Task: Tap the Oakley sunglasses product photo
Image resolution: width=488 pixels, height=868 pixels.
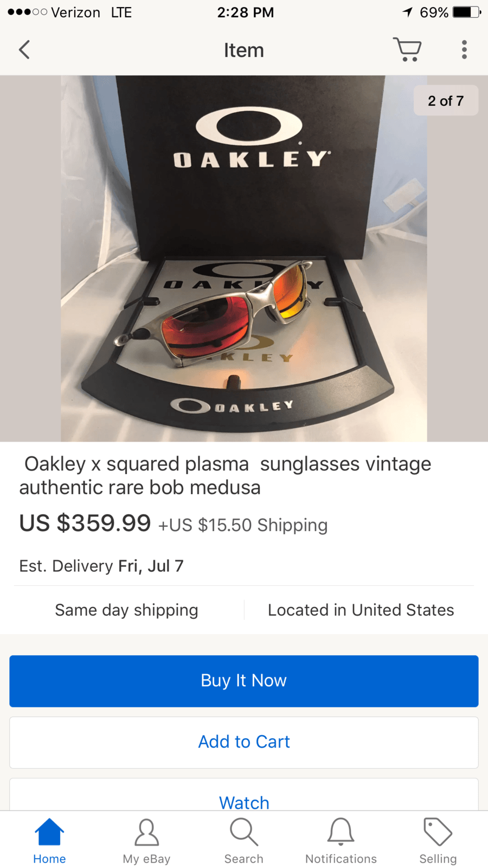Action: 244,258
